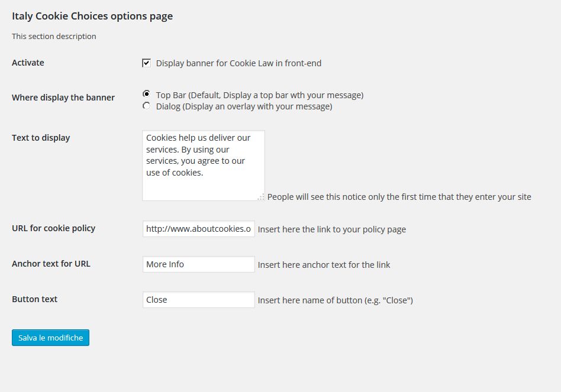Click the Anchor text for URL label

pyautogui.click(x=51, y=264)
